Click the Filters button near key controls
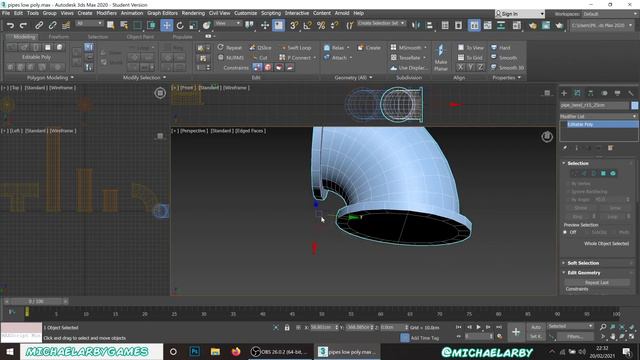Image resolution: width=640 pixels, height=360 pixels. coord(575,336)
